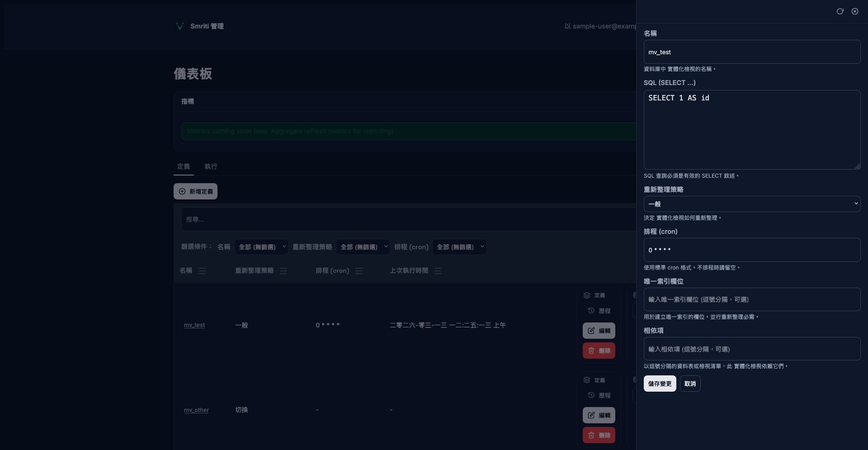Open the 名稱 filter dropdown

[261, 247]
